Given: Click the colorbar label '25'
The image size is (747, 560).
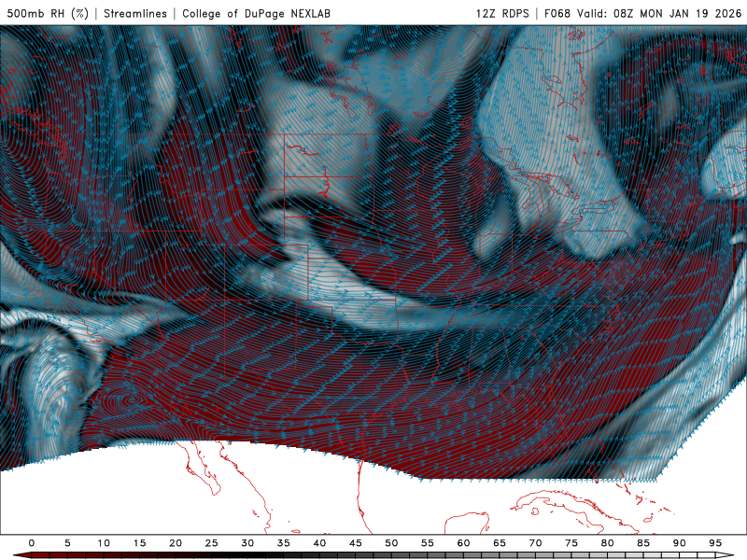Looking at the screenshot, I should point(212,543).
